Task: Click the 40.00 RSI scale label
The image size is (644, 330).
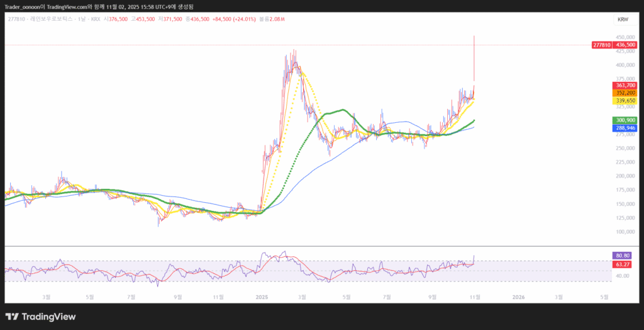Action: click(624, 276)
